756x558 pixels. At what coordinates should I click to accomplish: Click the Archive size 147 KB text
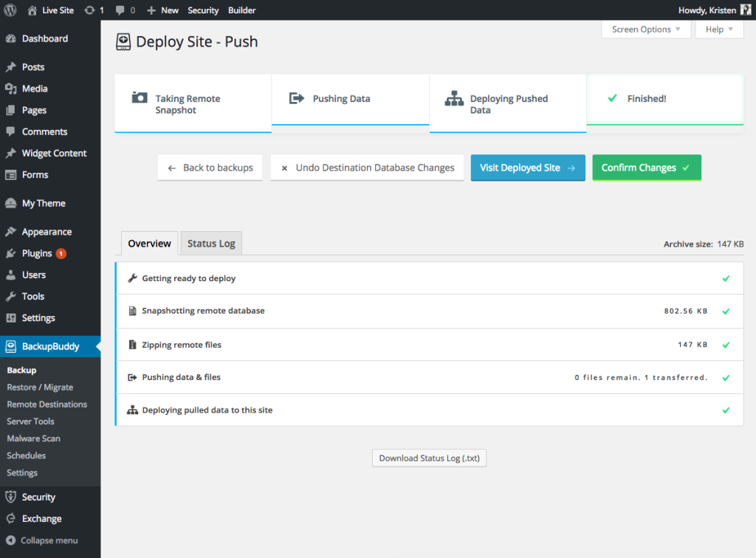click(704, 244)
